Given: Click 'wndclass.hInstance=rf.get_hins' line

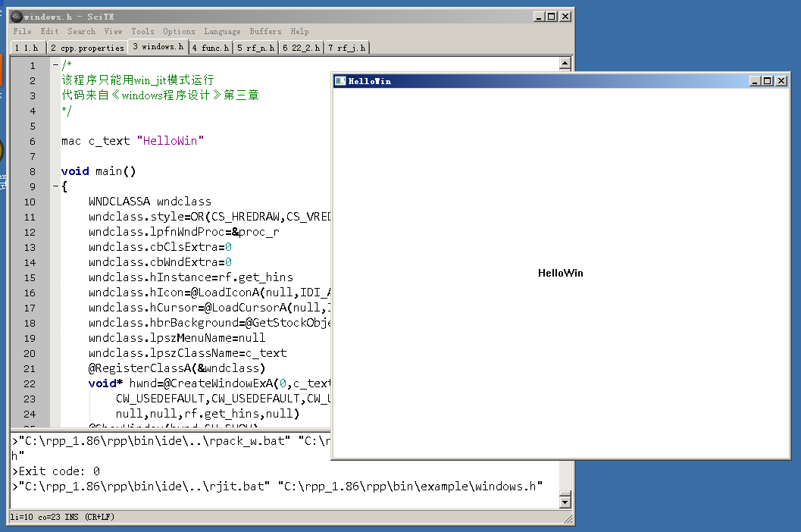Looking at the screenshot, I should [x=190, y=277].
